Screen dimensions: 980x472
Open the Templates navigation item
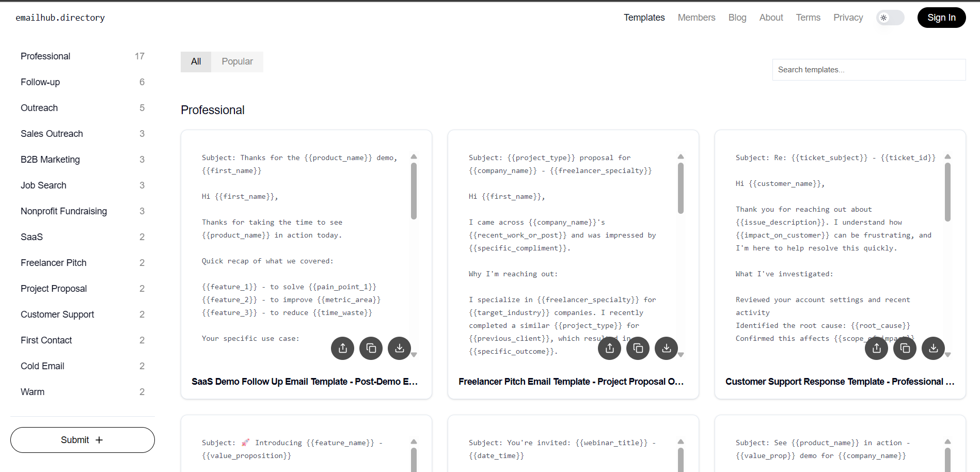coord(644,17)
